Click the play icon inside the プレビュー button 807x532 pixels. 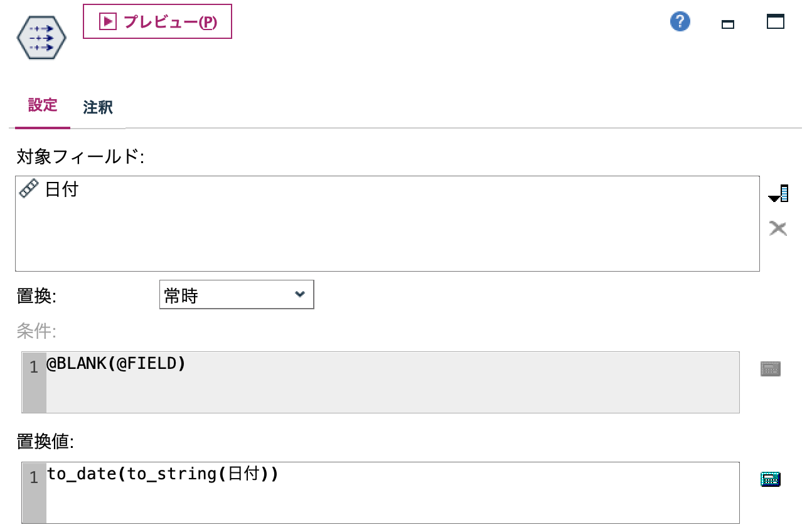click(x=108, y=21)
